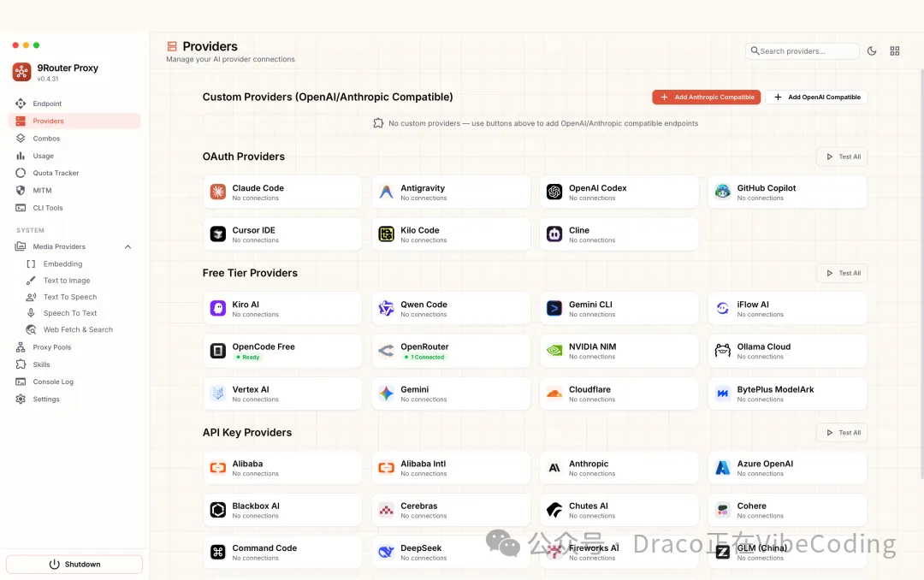Open Proxy Pools page
924x580 pixels.
click(x=74, y=347)
